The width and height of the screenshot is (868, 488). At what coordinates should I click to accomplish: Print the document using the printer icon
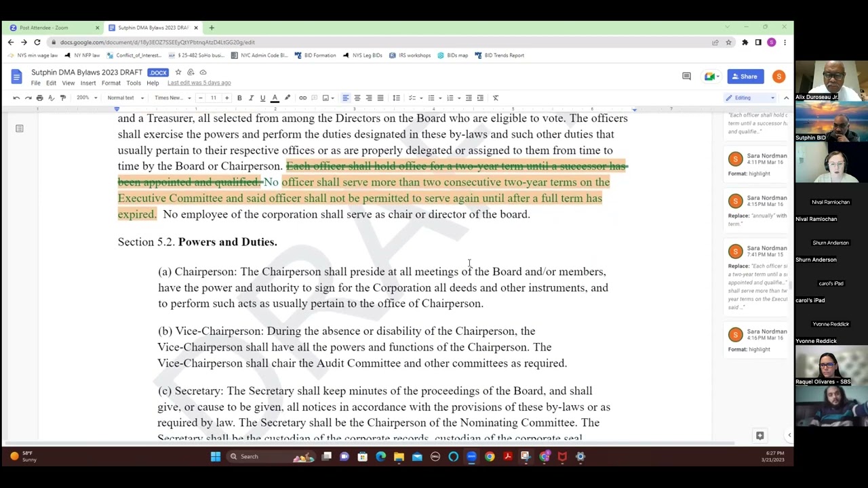pos(39,98)
